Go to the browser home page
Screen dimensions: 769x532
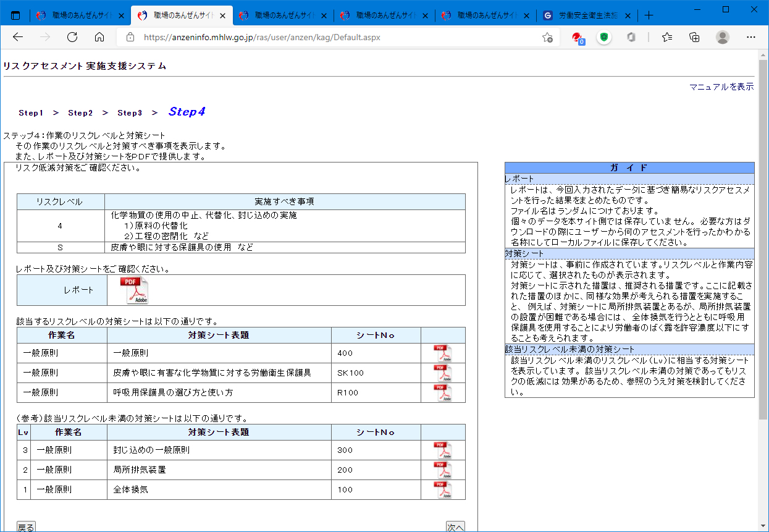tap(99, 37)
